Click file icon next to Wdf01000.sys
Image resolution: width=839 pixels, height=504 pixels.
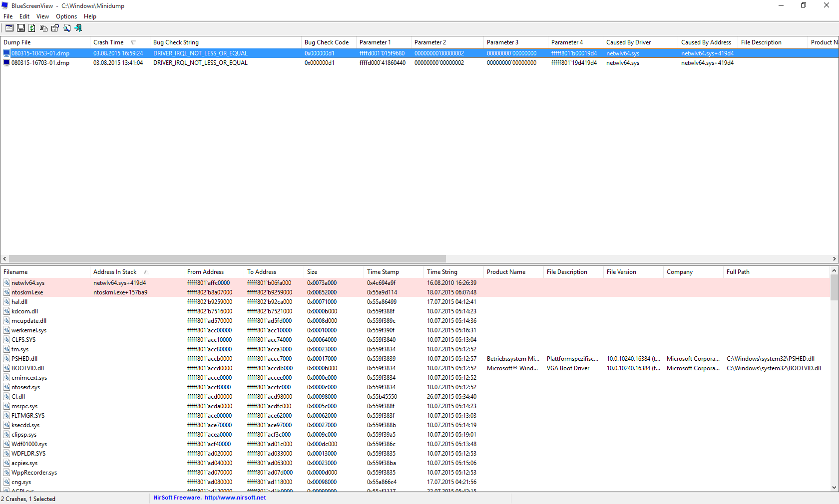click(x=7, y=444)
